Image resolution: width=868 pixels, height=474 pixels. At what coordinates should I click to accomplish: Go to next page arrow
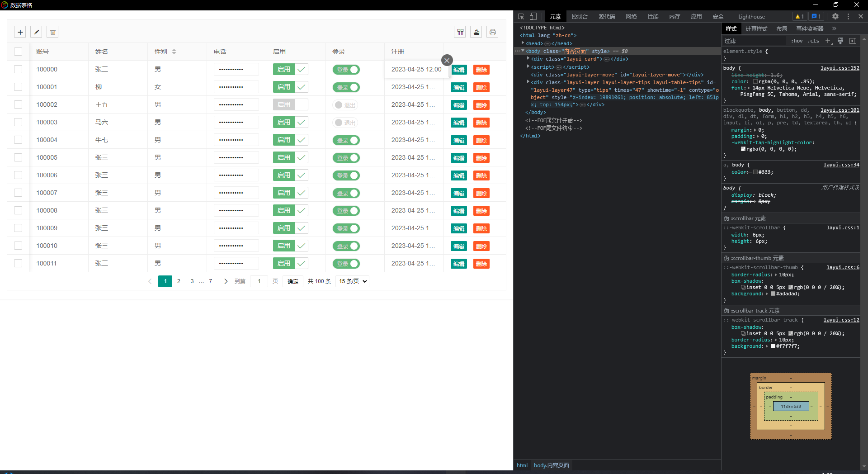(226, 281)
